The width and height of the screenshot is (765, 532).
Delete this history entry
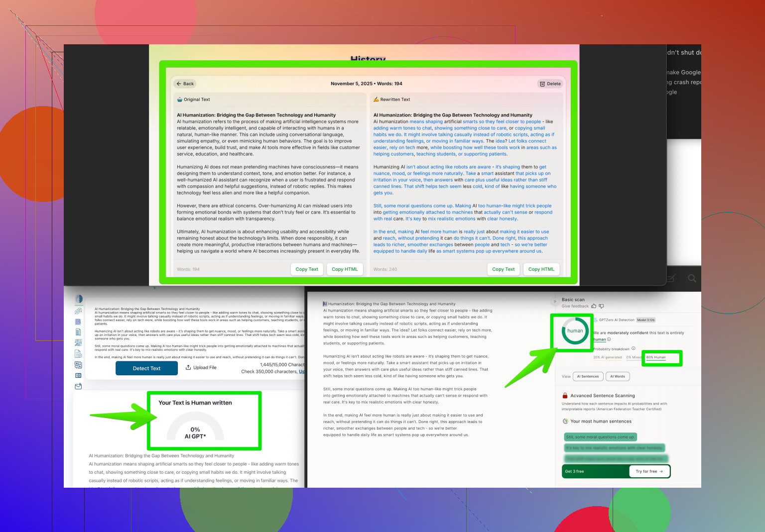click(x=550, y=84)
